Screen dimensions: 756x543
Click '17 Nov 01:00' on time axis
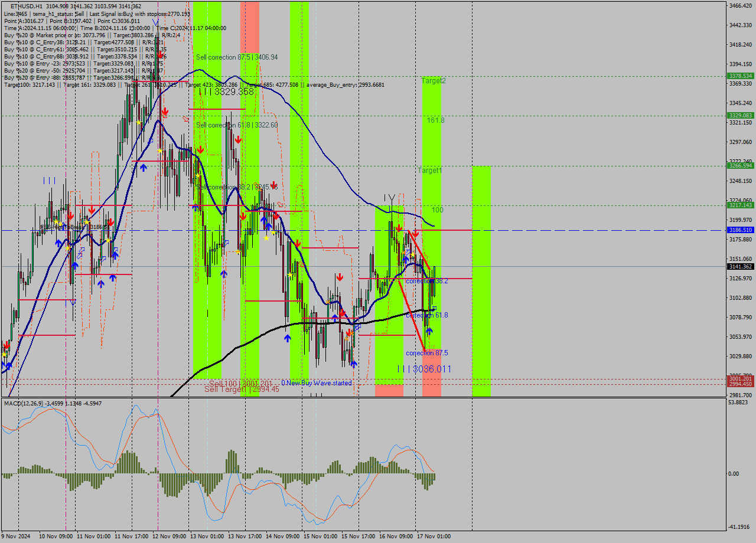coord(434,537)
